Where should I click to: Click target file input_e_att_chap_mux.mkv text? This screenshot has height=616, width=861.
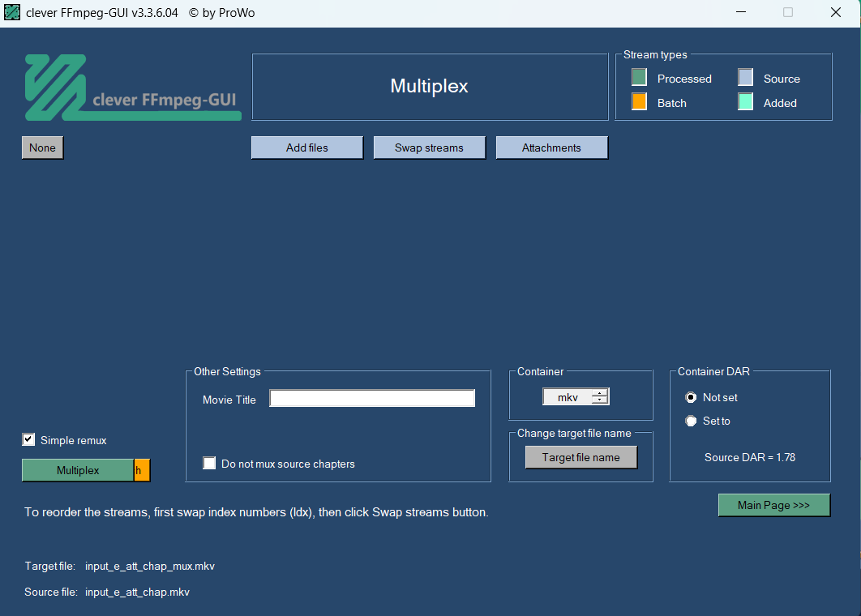click(150, 566)
